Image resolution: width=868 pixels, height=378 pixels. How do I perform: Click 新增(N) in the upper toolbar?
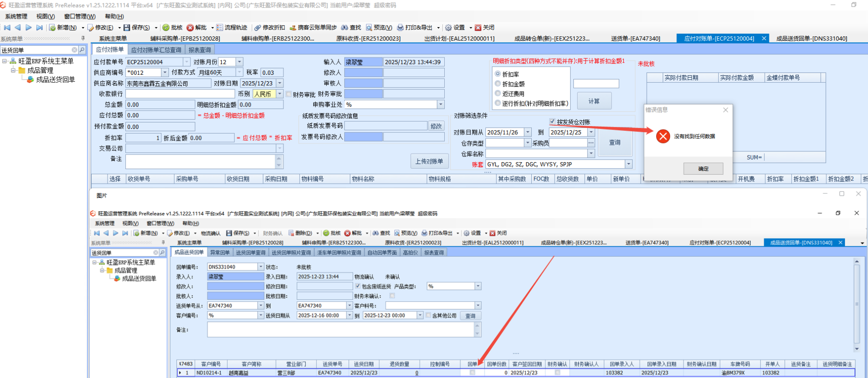63,28
